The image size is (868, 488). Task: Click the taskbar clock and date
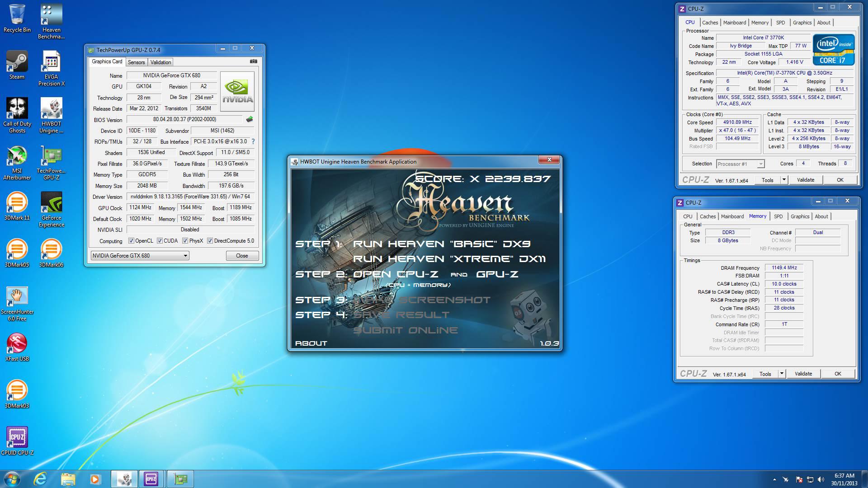pyautogui.click(x=844, y=479)
